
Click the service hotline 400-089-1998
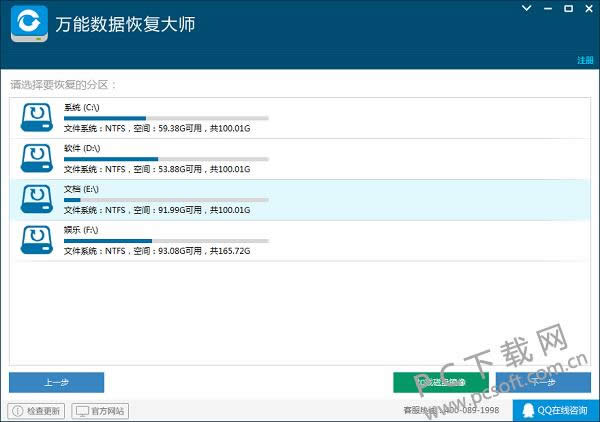(x=451, y=410)
